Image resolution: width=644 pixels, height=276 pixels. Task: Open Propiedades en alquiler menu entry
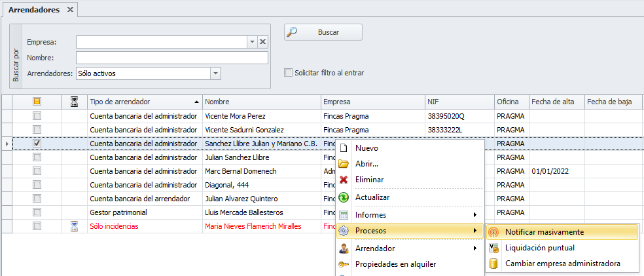coord(410,264)
